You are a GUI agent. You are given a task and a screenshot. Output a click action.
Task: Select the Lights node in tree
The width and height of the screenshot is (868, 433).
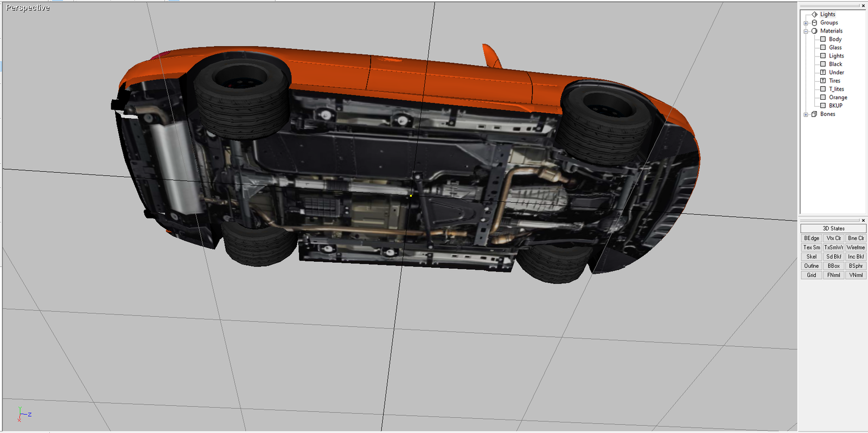827,14
